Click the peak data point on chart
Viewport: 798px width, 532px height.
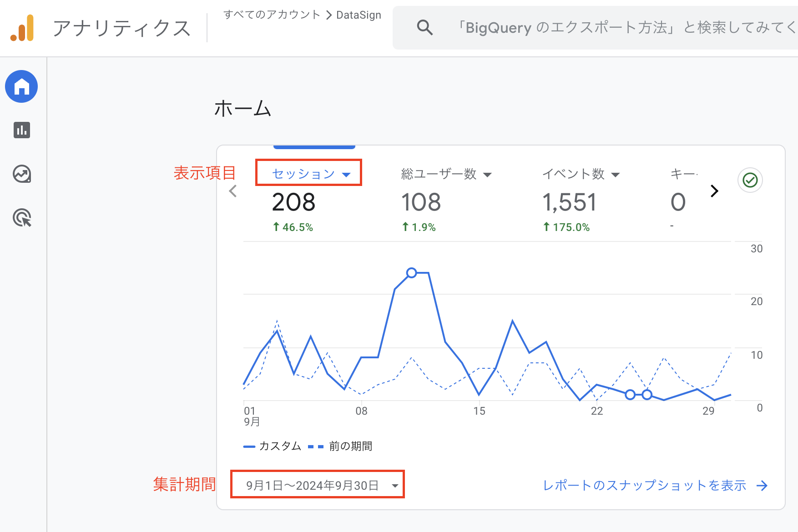click(411, 273)
